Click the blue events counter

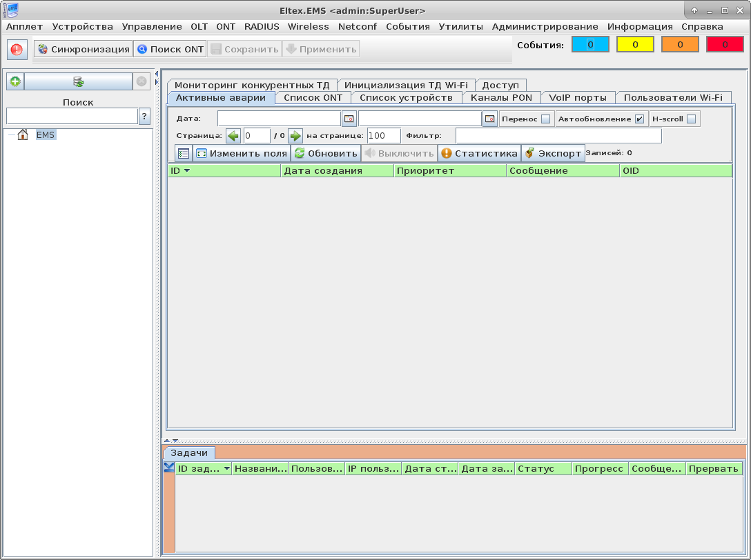pyautogui.click(x=591, y=45)
